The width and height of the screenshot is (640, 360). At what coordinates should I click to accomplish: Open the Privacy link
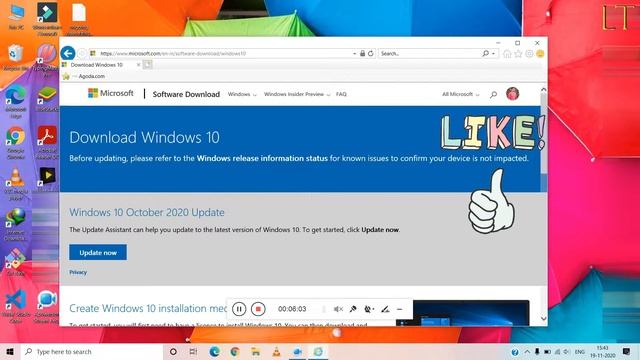click(78, 272)
